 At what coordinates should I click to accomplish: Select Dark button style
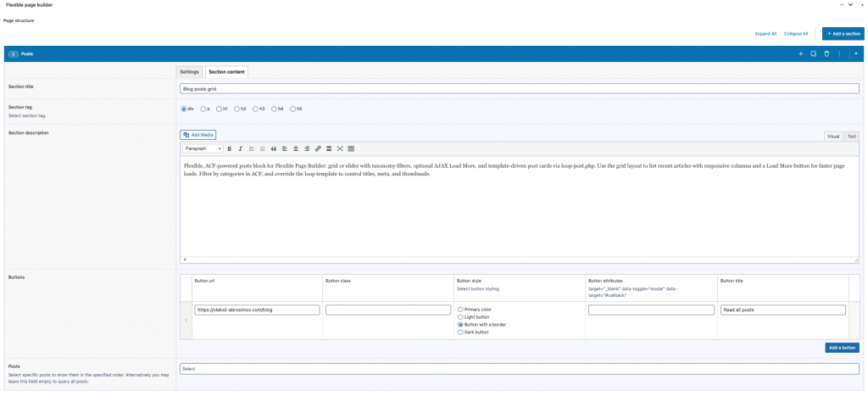pos(460,332)
